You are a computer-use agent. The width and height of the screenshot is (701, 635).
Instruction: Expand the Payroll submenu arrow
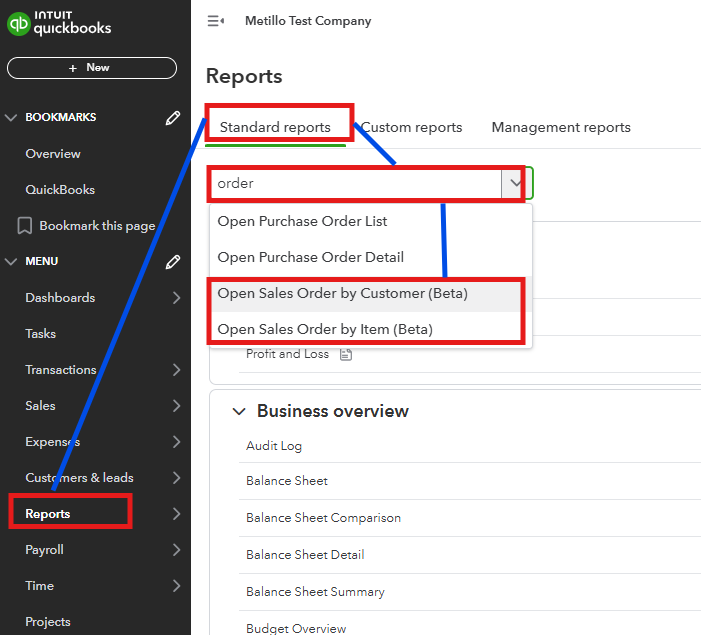[x=177, y=550]
